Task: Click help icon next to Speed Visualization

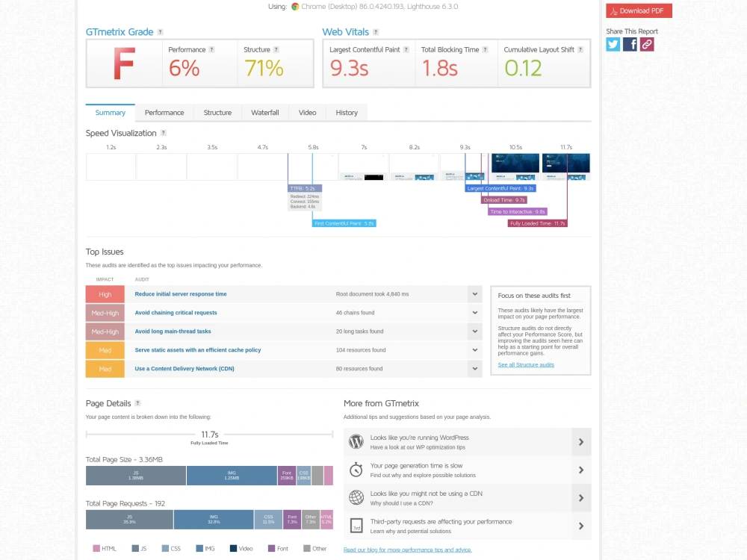Action: click(x=164, y=133)
